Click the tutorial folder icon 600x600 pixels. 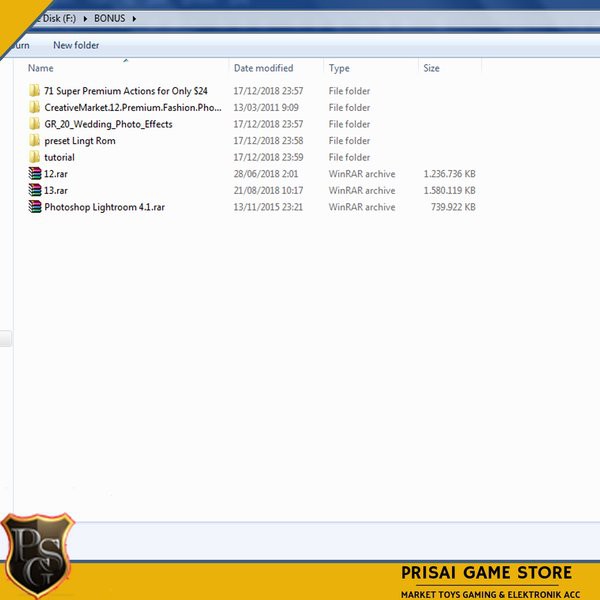(35, 158)
